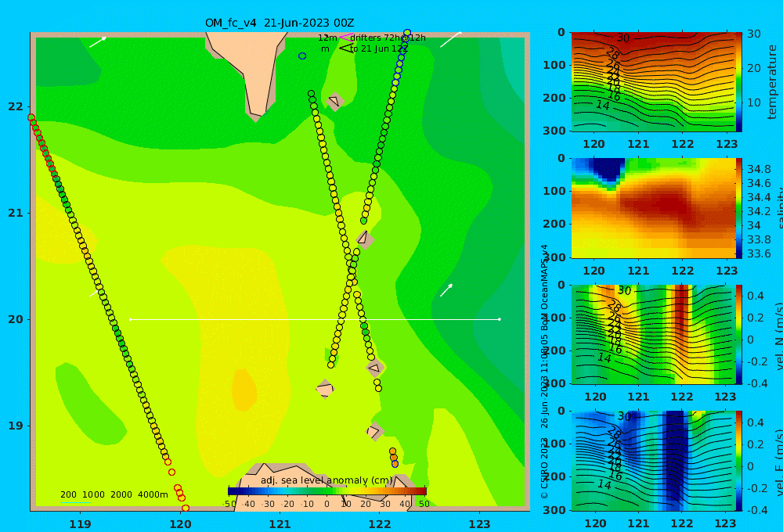Click the island marker just south of 19N
783x532 pixels.
(x=374, y=431)
